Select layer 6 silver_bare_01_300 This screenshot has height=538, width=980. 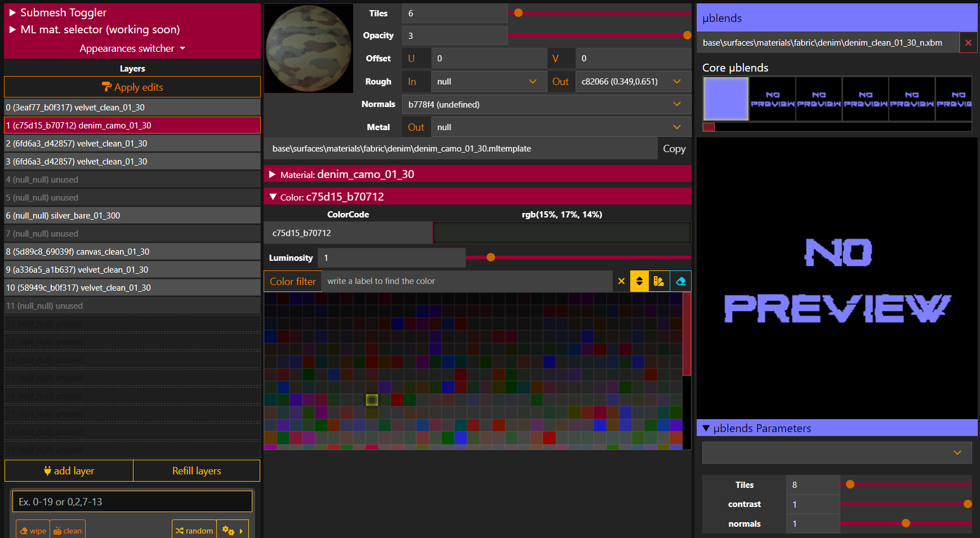(x=132, y=216)
